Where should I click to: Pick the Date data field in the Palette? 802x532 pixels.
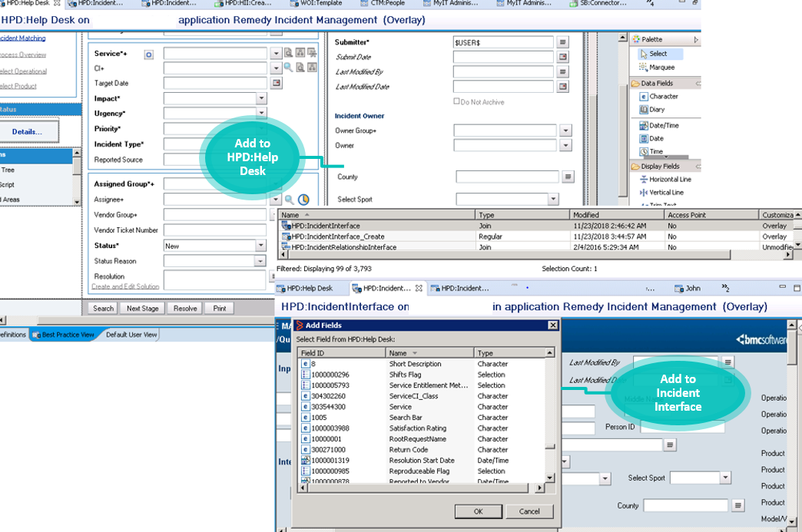click(x=651, y=138)
